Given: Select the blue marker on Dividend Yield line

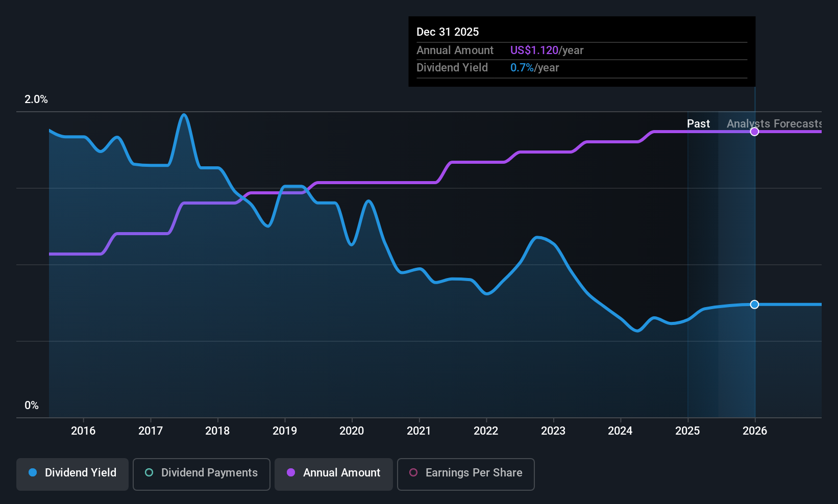Looking at the screenshot, I should click(x=754, y=305).
